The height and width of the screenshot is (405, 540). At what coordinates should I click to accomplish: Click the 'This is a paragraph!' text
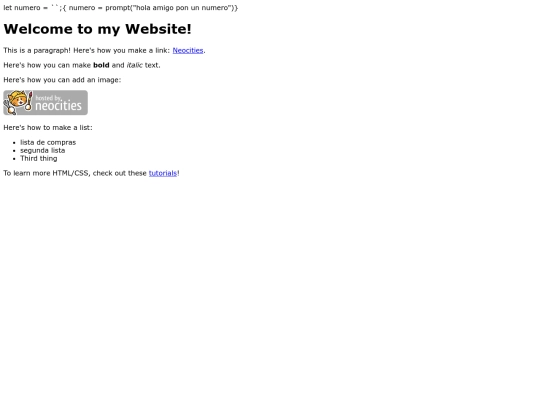(x=37, y=50)
